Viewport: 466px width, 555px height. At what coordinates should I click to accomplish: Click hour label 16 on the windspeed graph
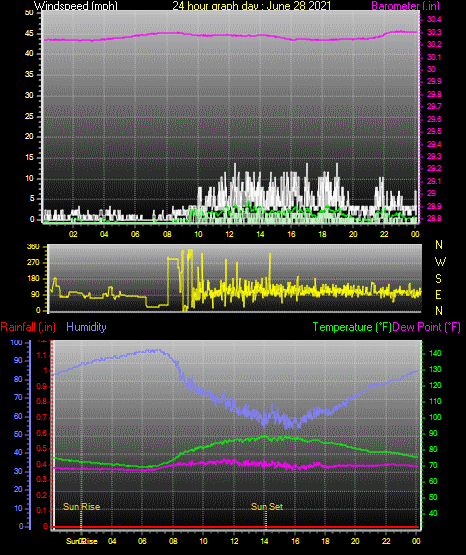coord(291,234)
